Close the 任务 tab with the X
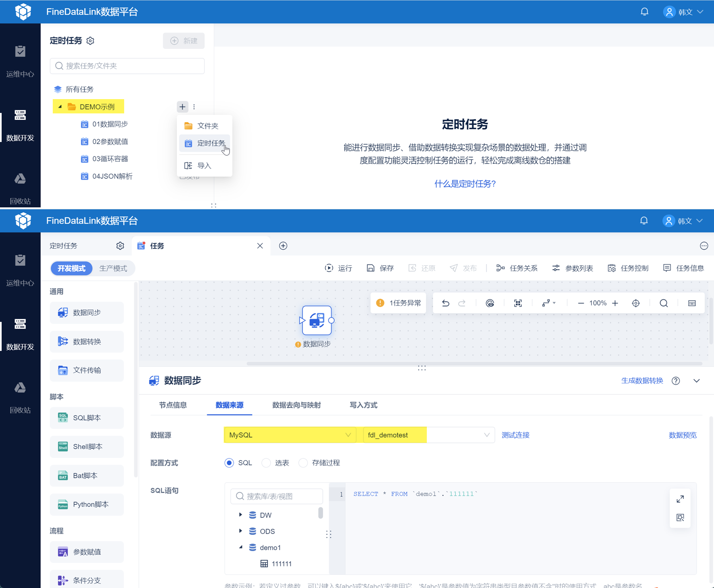The image size is (714, 588). tap(260, 246)
